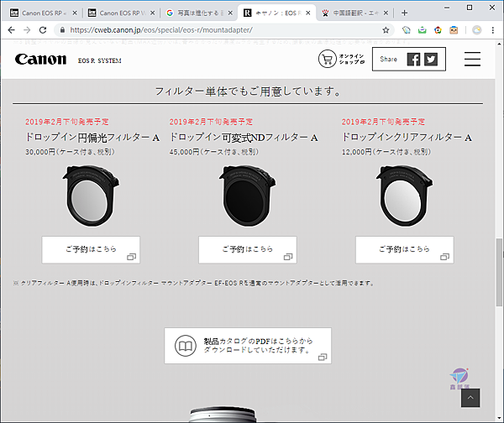Screen dimensions: 504x423
Task: Click the first extension icon after star
Action: (x=407, y=30)
